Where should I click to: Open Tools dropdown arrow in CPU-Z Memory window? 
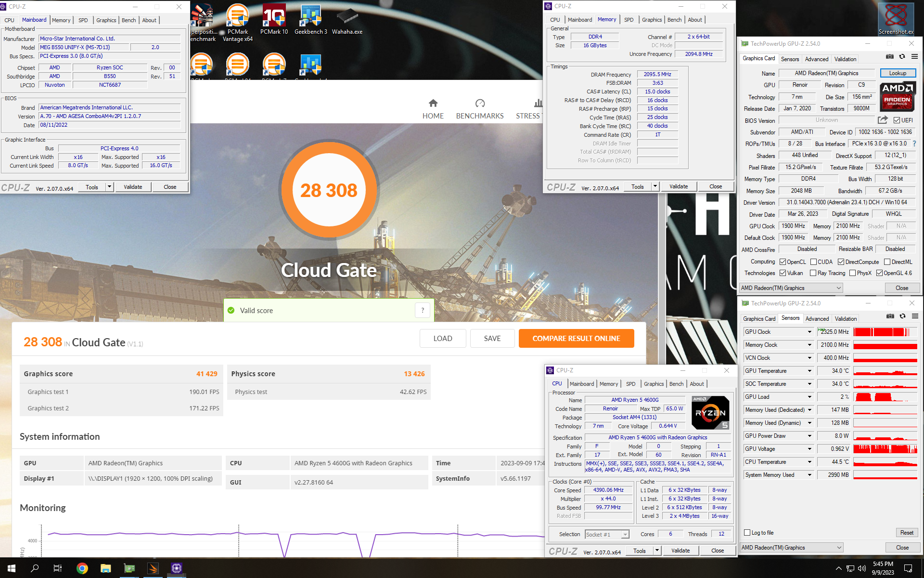pos(655,186)
